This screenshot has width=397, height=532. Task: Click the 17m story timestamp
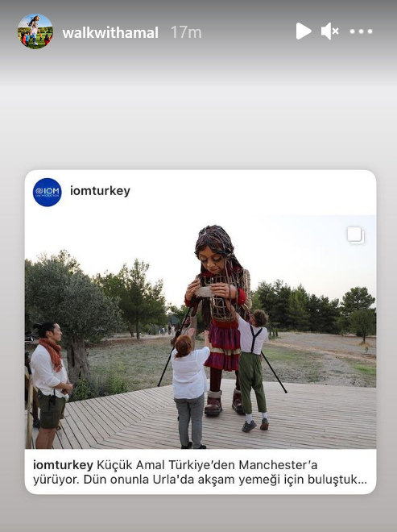click(x=186, y=32)
